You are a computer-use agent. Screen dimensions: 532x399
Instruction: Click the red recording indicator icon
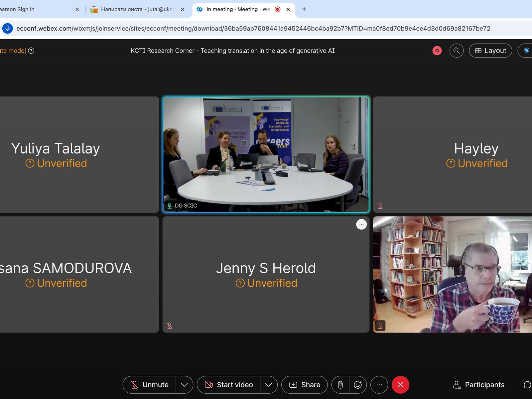(437, 51)
